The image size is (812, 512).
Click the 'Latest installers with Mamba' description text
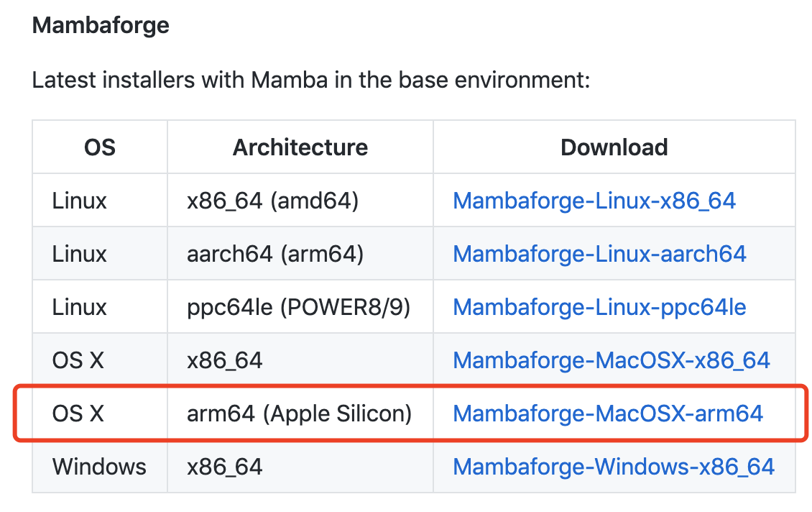click(x=311, y=80)
